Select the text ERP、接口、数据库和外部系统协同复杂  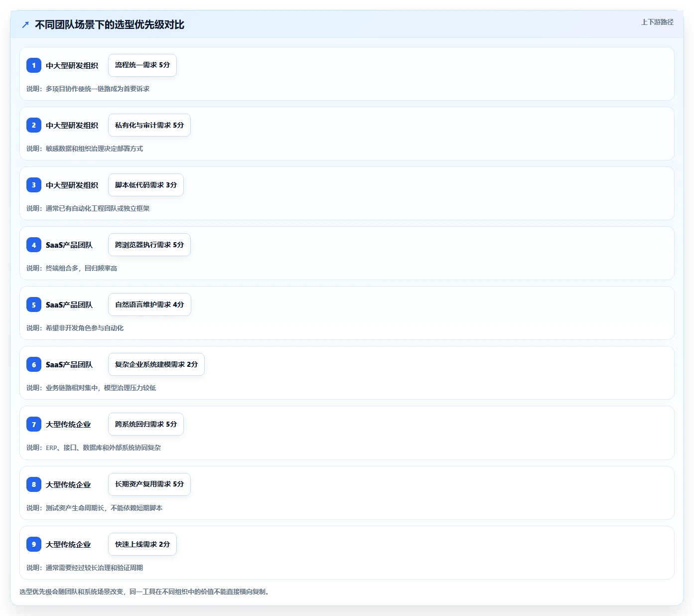[103, 448]
